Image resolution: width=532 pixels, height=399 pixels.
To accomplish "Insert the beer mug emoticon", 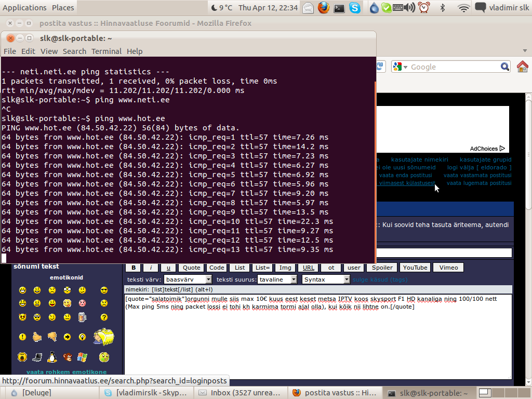I will coord(82,317).
